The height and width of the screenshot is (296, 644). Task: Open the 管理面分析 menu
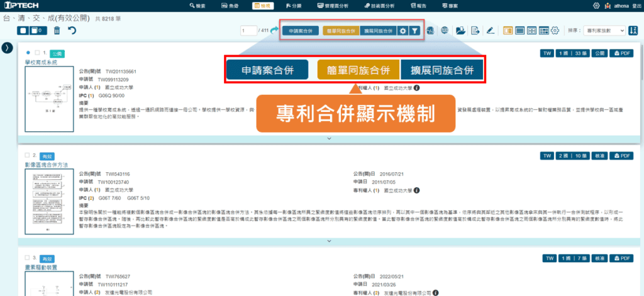coord(335,6)
